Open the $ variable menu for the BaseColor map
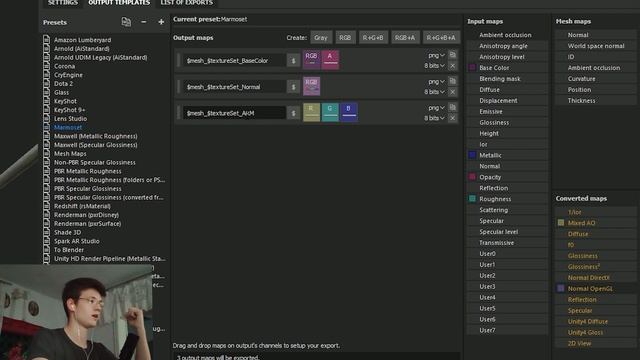Image resolution: width=640 pixels, height=360 pixels. point(293,60)
